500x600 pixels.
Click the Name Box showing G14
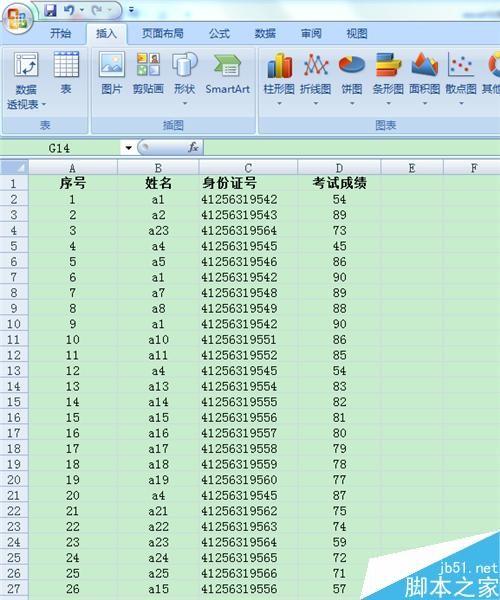(60, 148)
